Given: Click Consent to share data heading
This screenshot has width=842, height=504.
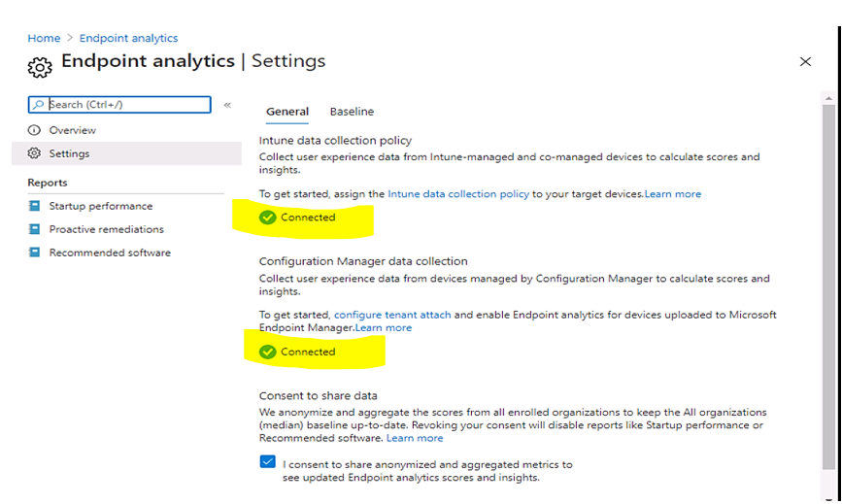Looking at the screenshot, I should tap(318, 396).
